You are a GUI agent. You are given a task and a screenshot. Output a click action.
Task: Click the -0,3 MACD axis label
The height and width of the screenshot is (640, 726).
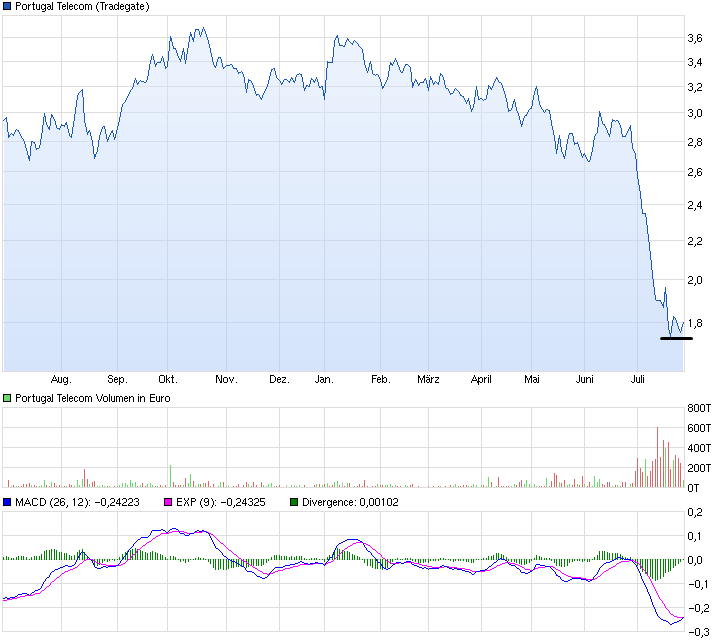pos(697,630)
